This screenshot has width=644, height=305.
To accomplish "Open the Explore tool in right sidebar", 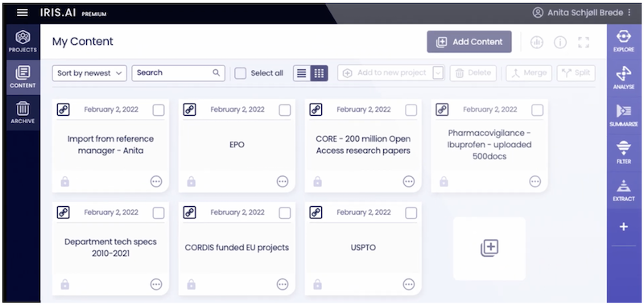I will [x=623, y=41].
